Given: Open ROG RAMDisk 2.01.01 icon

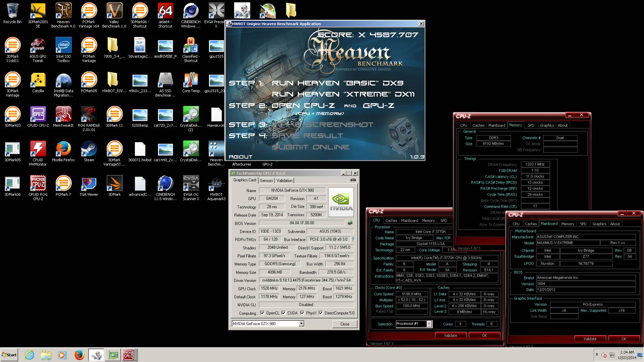Looking at the screenshot, I should [89, 119].
